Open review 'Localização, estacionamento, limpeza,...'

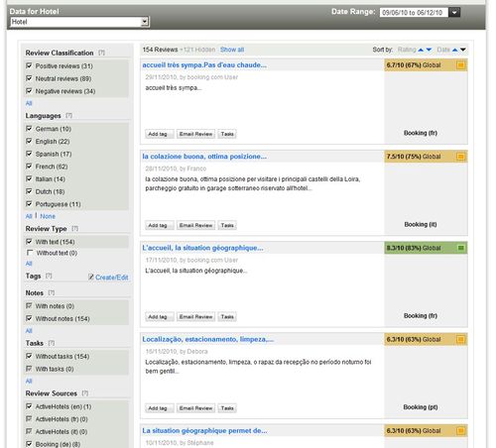pos(208,339)
